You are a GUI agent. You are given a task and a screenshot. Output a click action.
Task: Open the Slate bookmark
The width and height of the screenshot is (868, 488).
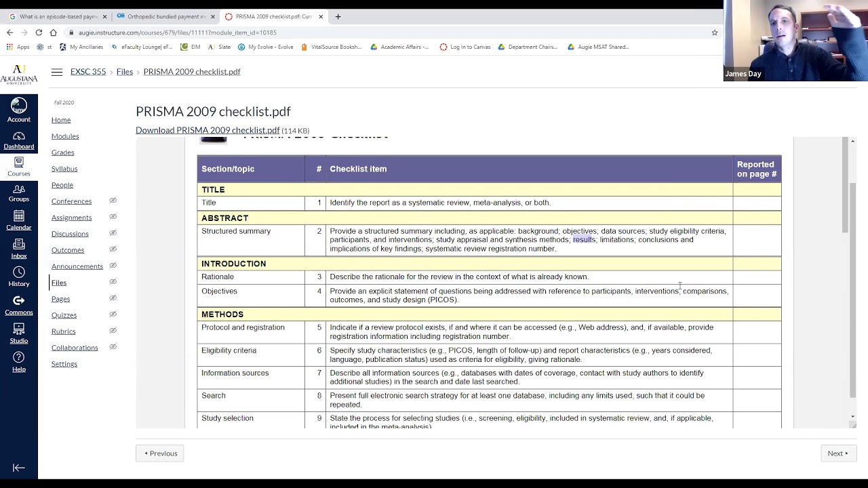click(x=219, y=47)
